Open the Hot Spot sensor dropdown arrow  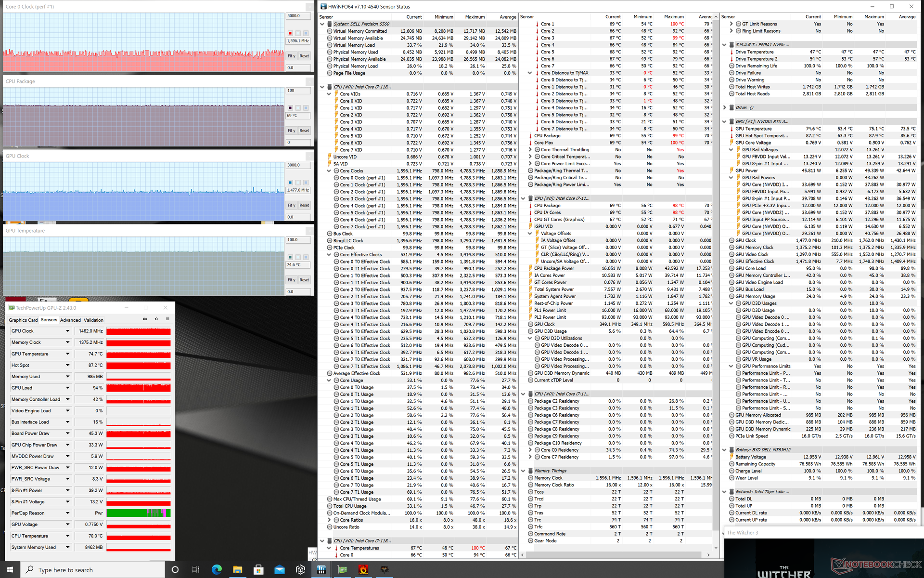pyautogui.click(x=67, y=365)
